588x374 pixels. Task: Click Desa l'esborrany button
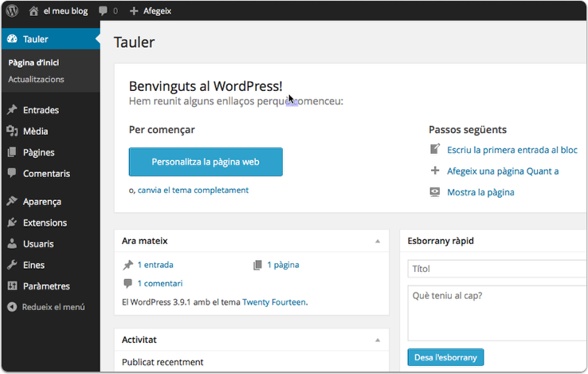pyautogui.click(x=445, y=357)
